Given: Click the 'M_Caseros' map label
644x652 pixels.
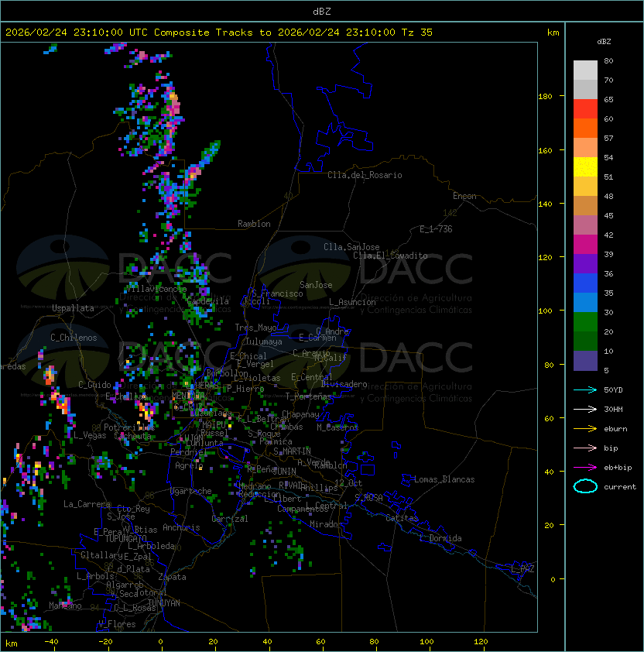Looking at the screenshot, I should point(337,427).
